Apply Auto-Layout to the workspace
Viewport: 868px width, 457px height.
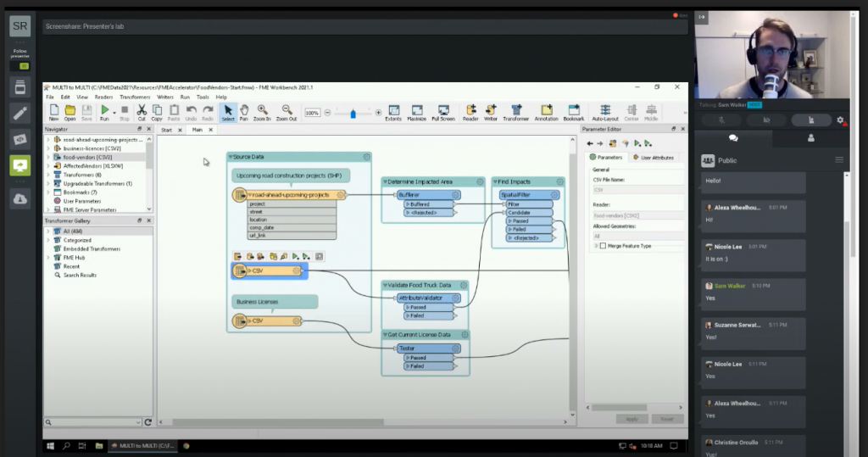coord(605,113)
